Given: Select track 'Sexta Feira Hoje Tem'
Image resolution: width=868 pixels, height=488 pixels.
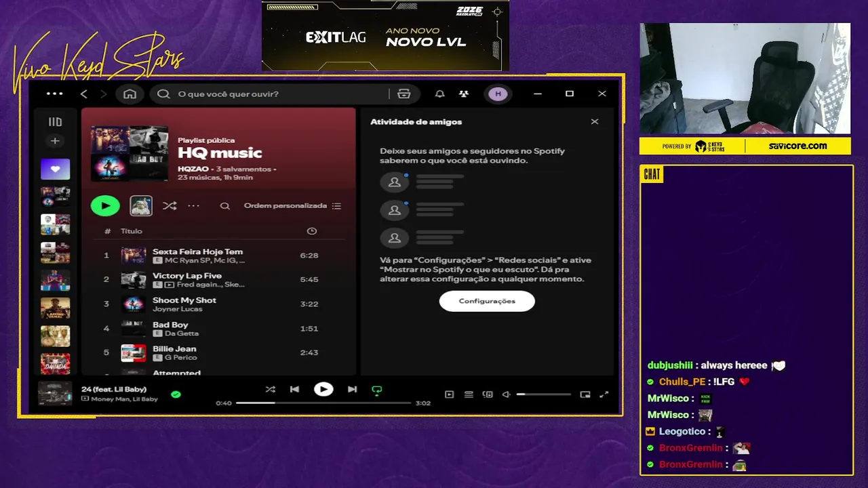Looking at the screenshot, I should pos(218,256).
